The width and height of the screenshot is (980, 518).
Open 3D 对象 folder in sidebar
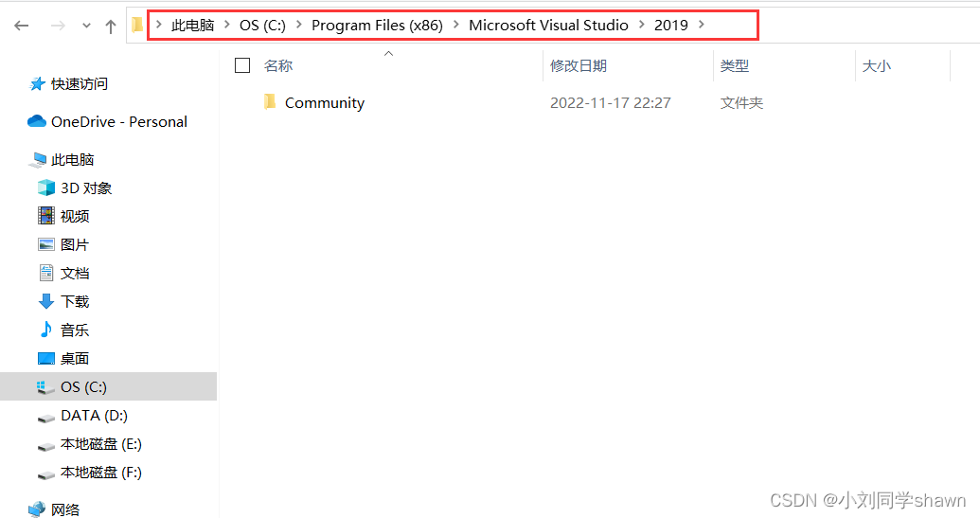86,188
